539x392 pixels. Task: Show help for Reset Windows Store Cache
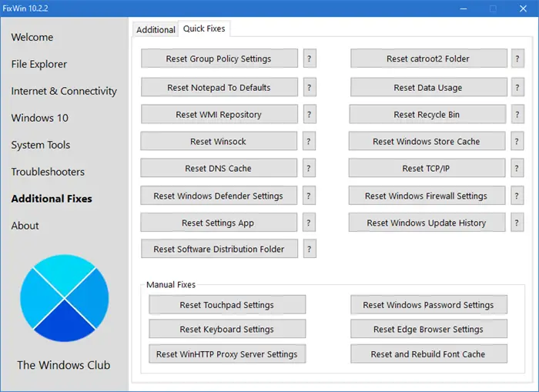(517, 141)
